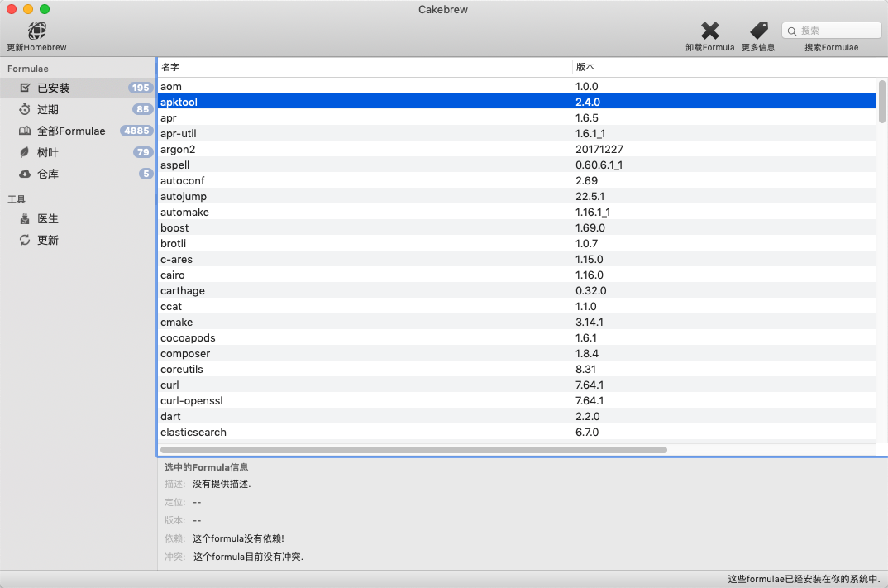Click version 3.14.1 of cmake
This screenshot has width=888, height=588.
tap(590, 323)
